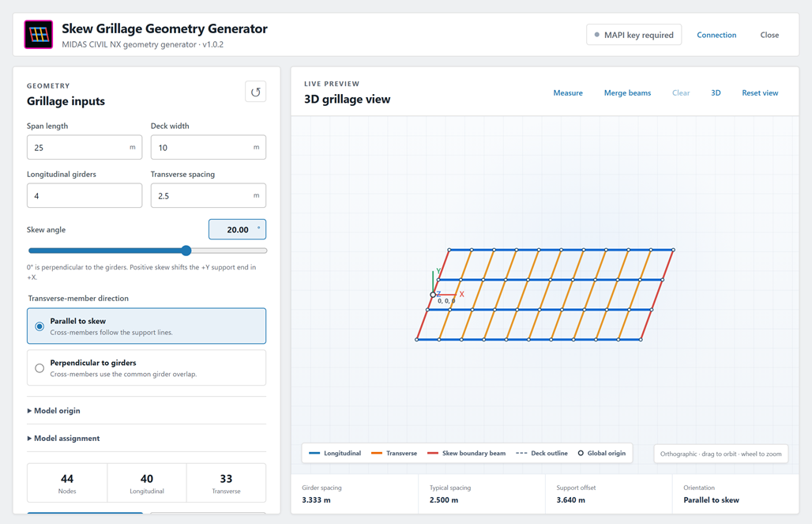Click the Skew angle value field

click(237, 229)
